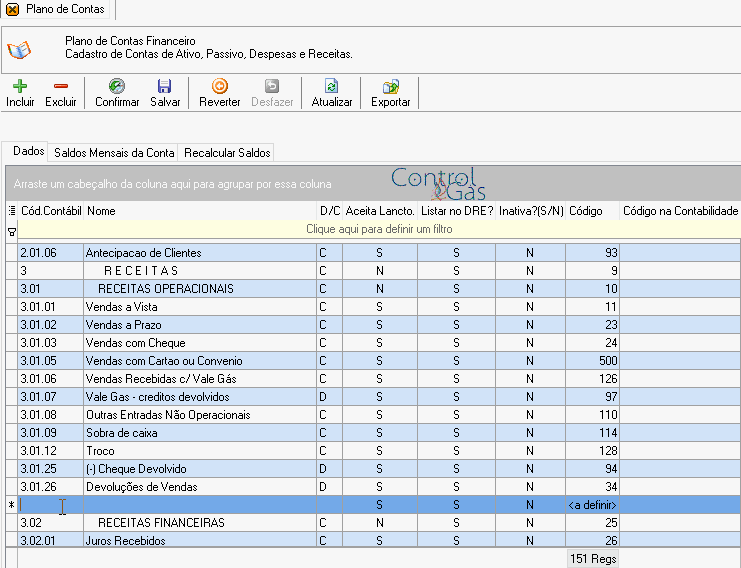Confirm changes with the Confirmar icon
Viewport: 741px width, 568px height.
117,86
